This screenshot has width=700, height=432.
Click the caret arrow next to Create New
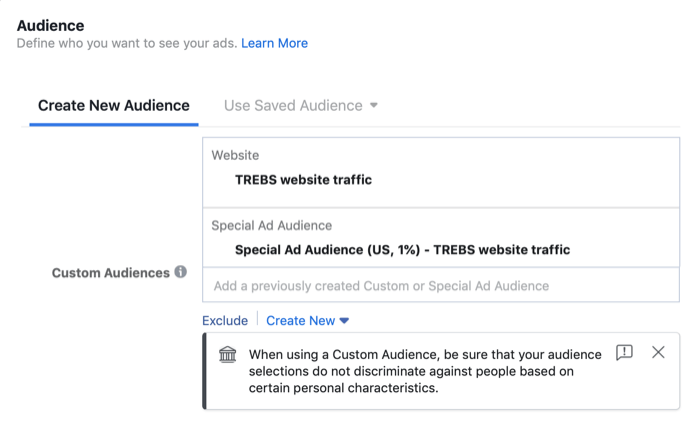(345, 321)
